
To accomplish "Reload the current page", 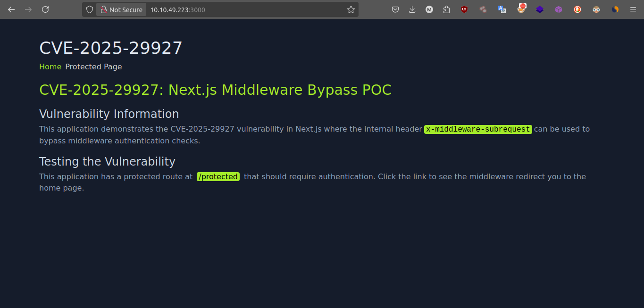I will (x=45, y=9).
